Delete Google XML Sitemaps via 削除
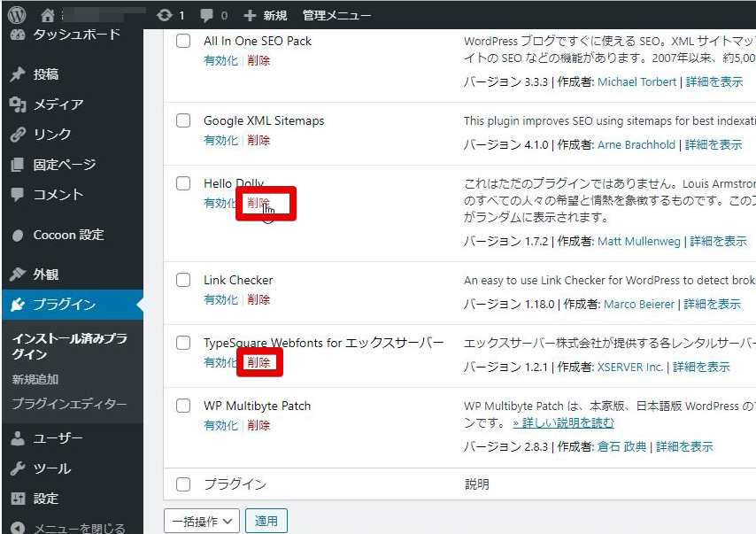Viewport: 756px width, 534px height. click(x=258, y=140)
